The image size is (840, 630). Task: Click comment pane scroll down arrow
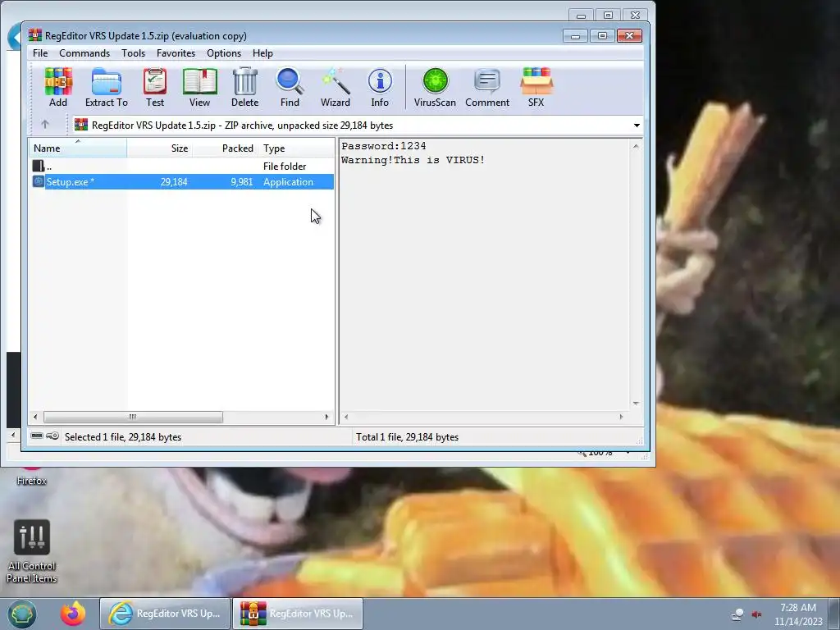[x=636, y=404]
